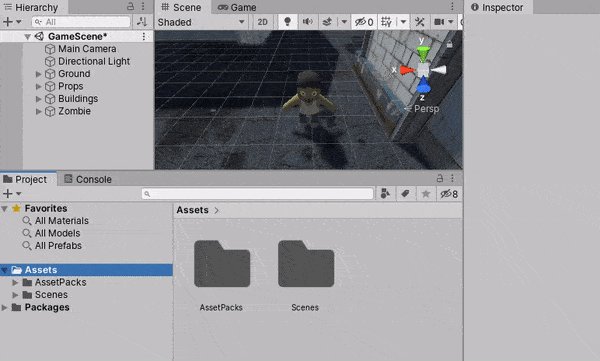Toggle scene audio speaker icon
Image resolution: width=600 pixels, height=361 pixels.
[307, 22]
